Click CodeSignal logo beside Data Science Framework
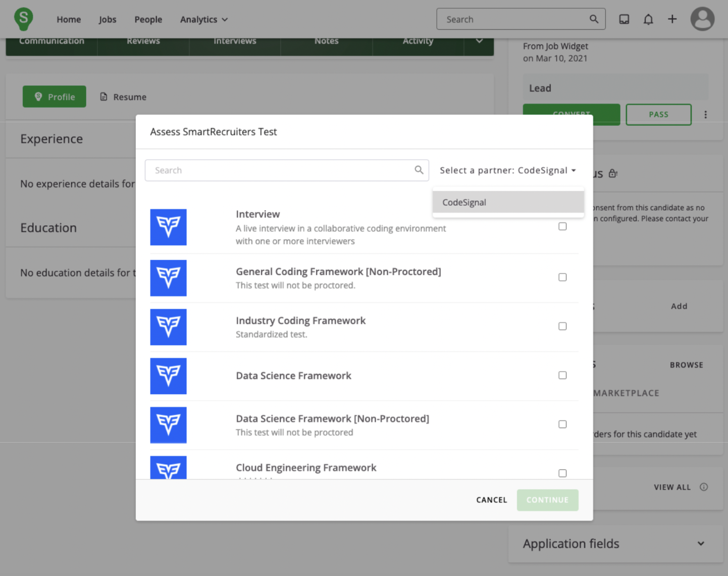Screen dimensions: 728x576 168,376
